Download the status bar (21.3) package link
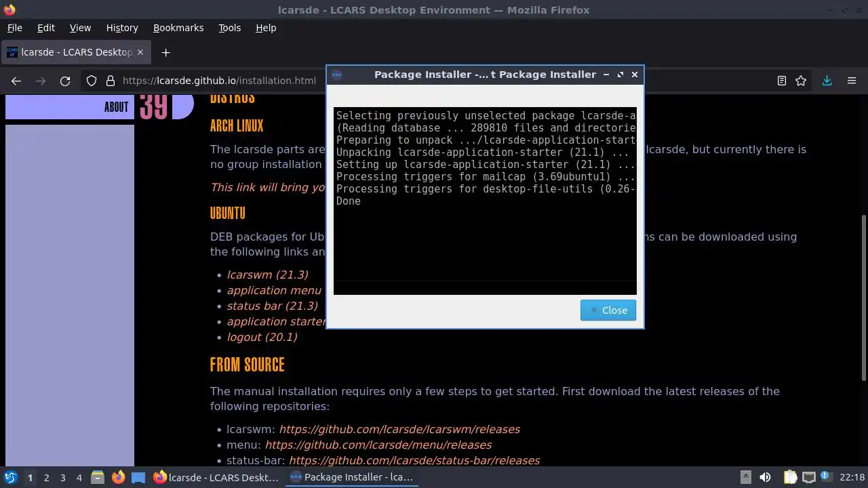 click(x=272, y=306)
